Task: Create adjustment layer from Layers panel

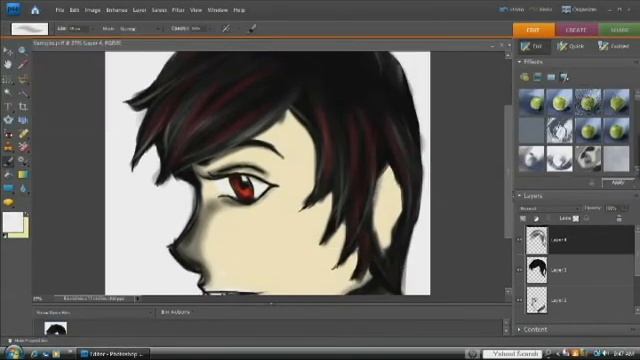Action: coord(536,219)
